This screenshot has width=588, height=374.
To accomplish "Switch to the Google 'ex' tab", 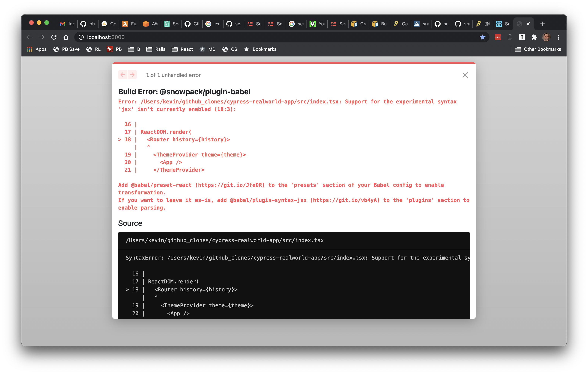I will (213, 24).
